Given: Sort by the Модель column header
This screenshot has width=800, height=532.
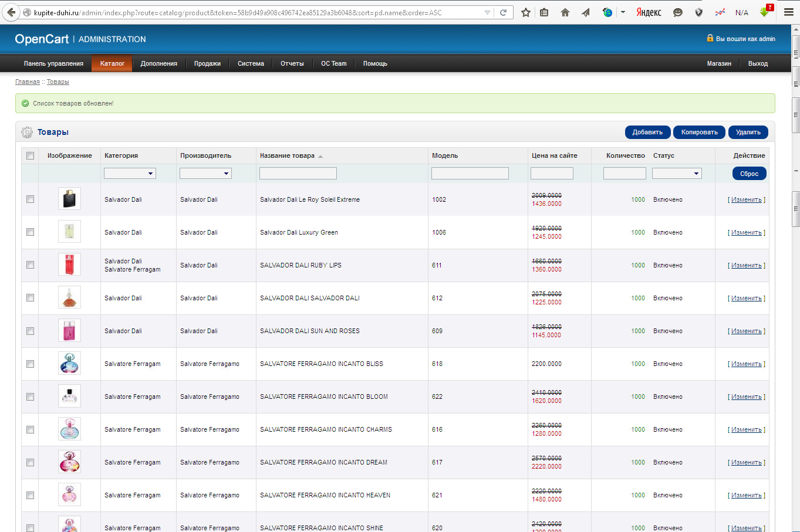Looking at the screenshot, I should [445, 155].
